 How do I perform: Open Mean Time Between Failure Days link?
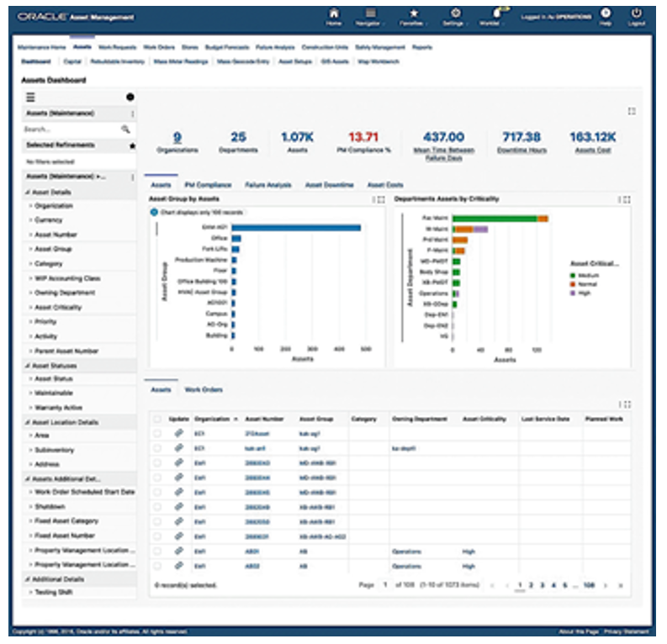pyautogui.click(x=443, y=154)
